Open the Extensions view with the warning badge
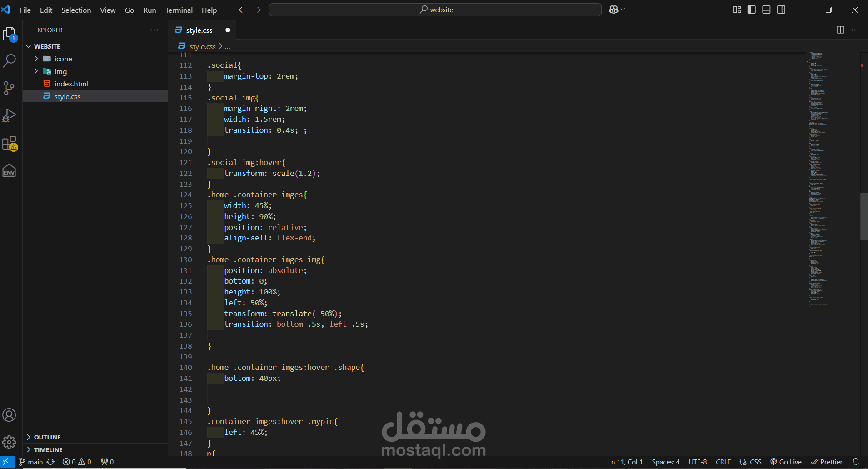Image resolution: width=868 pixels, height=469 pixels. coord(10,143)
